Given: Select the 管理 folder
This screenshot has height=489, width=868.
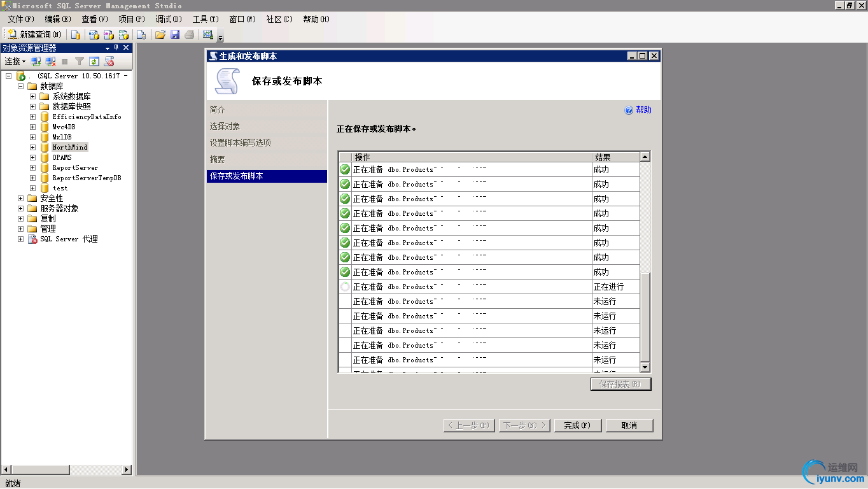Looking at the screenshot, I should click(x=48, y=229).
